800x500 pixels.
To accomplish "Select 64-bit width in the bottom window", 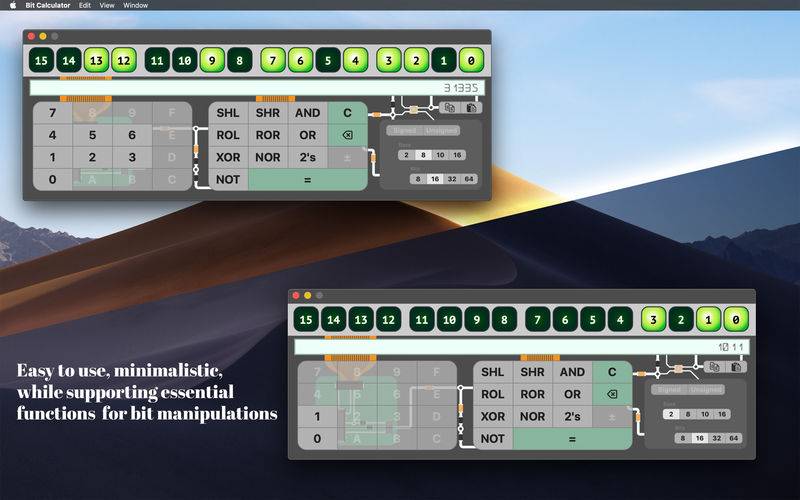I will [734, 438].
